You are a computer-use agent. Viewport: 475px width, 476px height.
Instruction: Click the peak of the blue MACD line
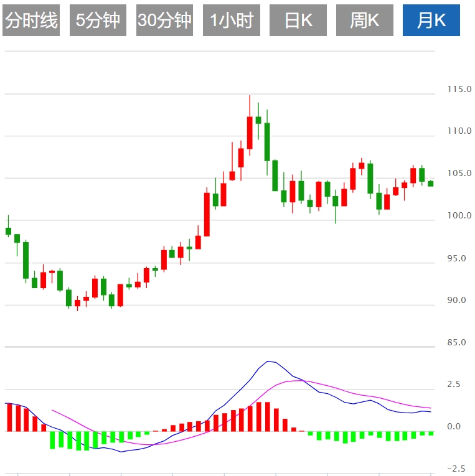[268, 362]
